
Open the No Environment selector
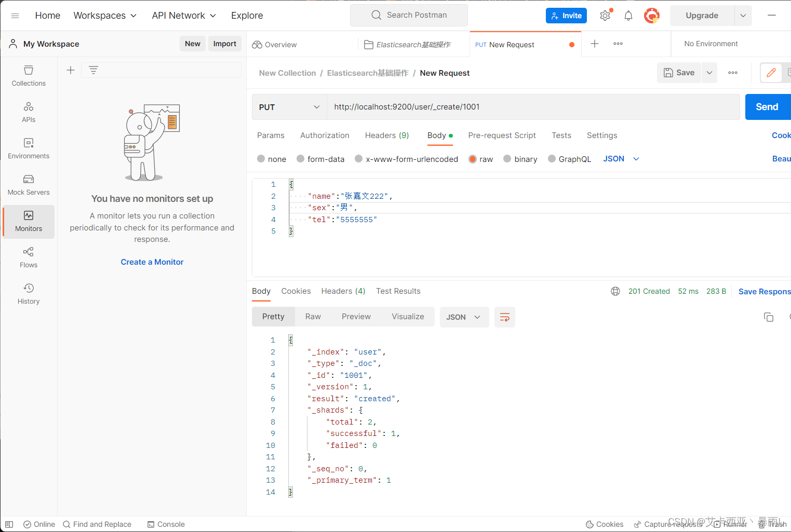[x=711, y=44]
